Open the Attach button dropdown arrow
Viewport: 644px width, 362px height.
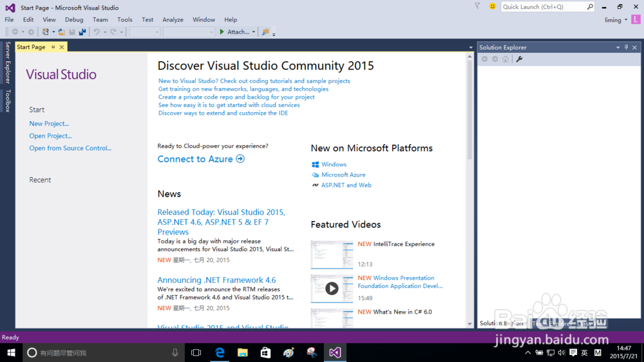(x=253, y=32)
